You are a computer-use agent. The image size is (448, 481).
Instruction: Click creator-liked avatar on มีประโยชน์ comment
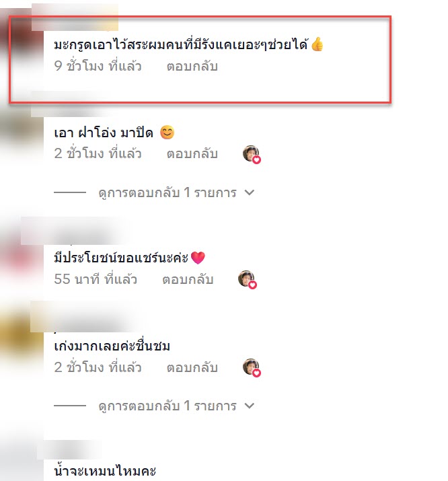247,279
